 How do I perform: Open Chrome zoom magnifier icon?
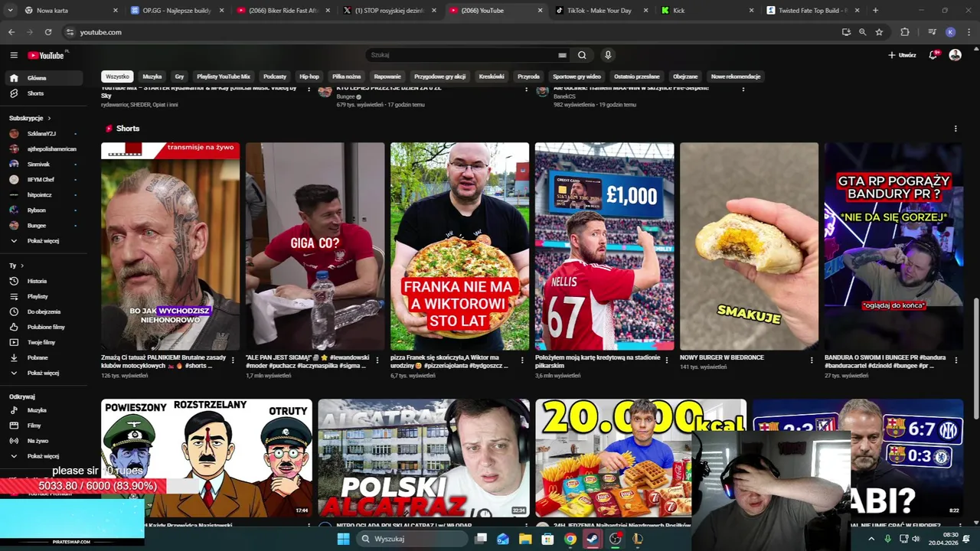coord(862,32)
